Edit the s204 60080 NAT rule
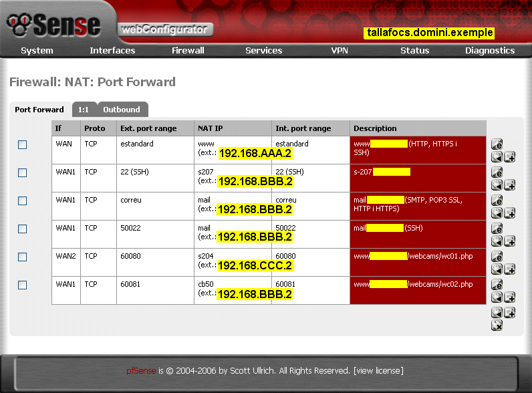 click(497, 257)
